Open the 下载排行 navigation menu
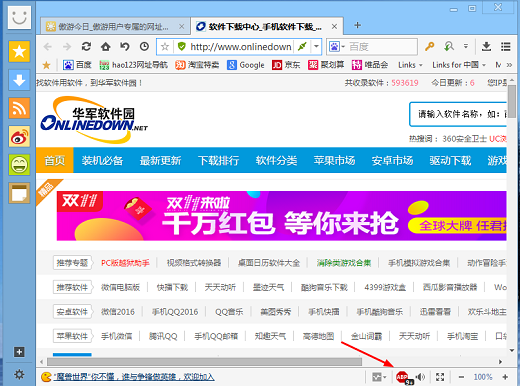The height and width of the screenshot is (386, 520). click(x=218, y=161)
